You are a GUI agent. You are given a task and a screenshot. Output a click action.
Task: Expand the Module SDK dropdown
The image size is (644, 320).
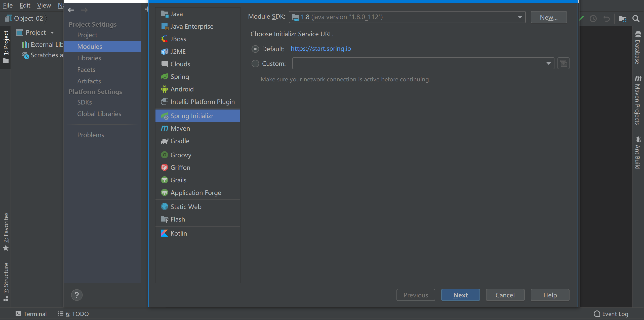pos(520,17)
